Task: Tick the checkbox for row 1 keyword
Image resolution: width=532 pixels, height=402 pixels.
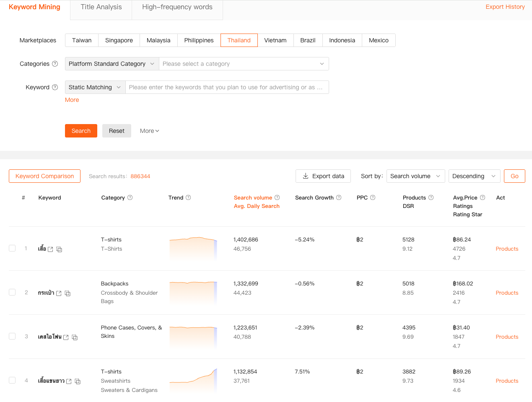Action: click(x=12, y=248)
